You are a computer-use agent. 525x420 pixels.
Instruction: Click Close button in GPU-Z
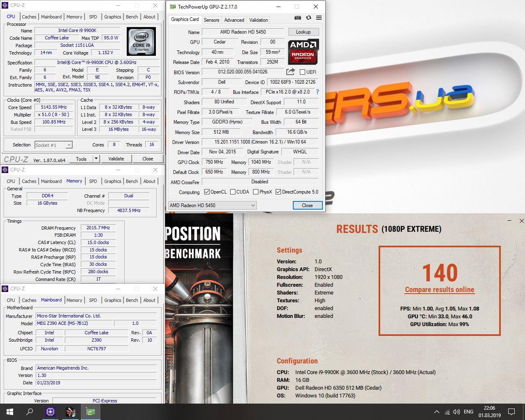pos(307,205)
